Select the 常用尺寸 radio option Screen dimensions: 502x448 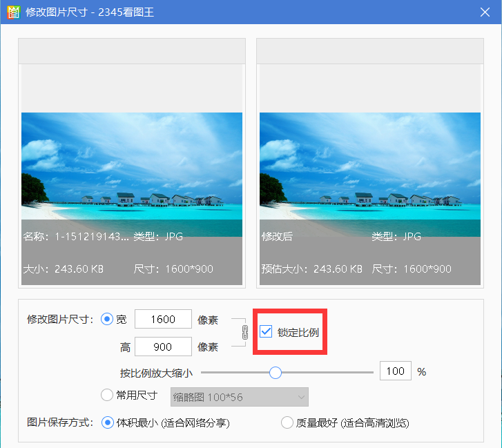tap(107, 396)
